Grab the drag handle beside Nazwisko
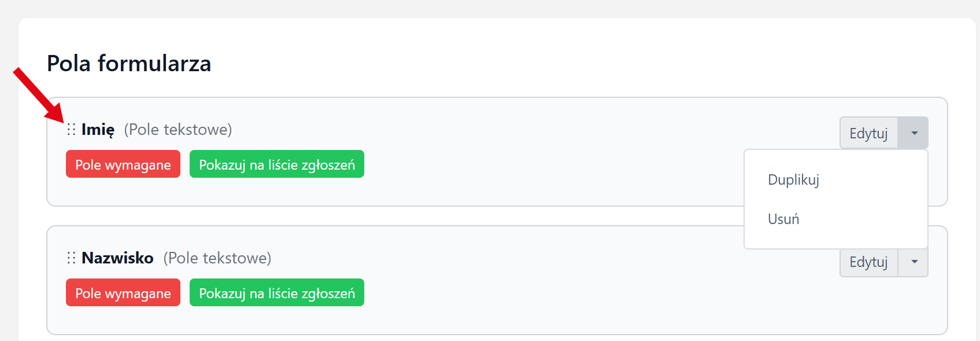The image size is (980, 341). click(x=71, y=258)
